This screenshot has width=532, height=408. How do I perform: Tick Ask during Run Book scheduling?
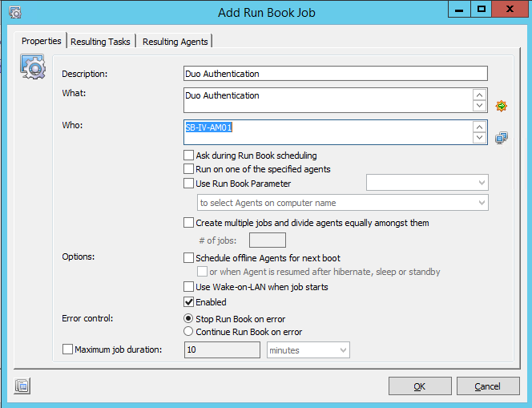[x=188, y=156]
